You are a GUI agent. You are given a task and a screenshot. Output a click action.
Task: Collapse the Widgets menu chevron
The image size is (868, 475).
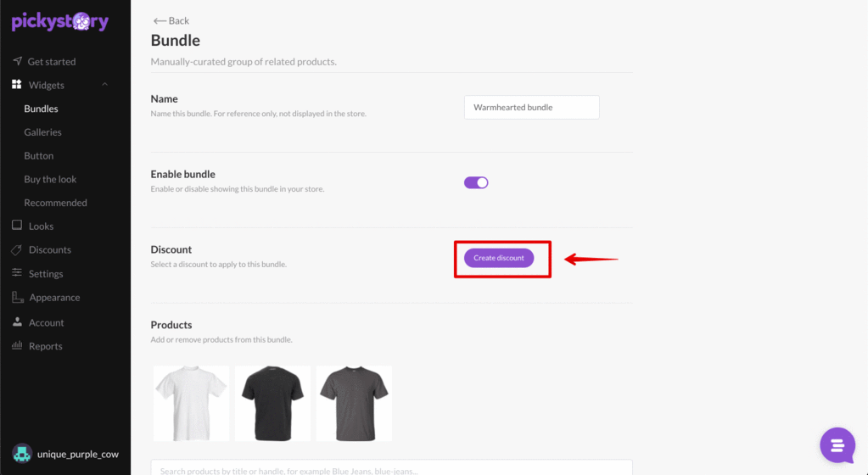tap(104, 85)
